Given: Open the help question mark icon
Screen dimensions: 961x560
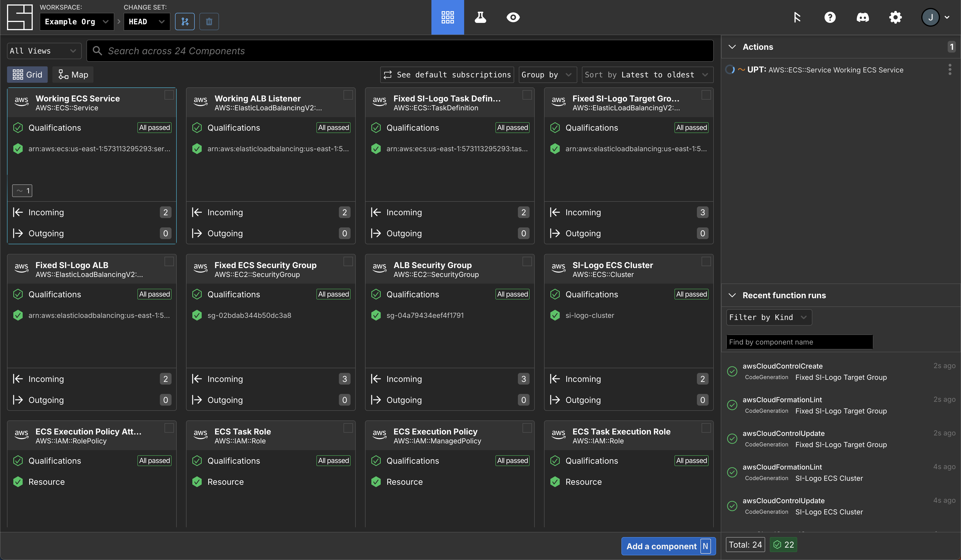Looking at the screenshot, I should tap(830, 17).
